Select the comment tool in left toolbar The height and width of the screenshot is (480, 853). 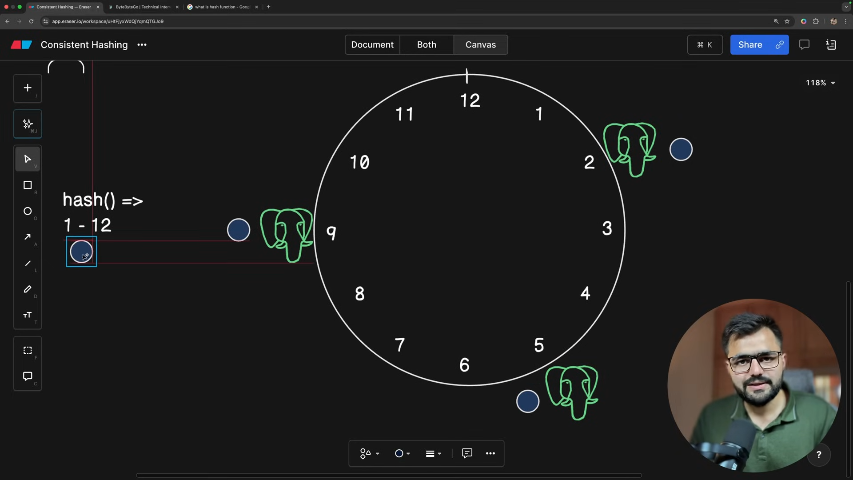click(27, 377)
